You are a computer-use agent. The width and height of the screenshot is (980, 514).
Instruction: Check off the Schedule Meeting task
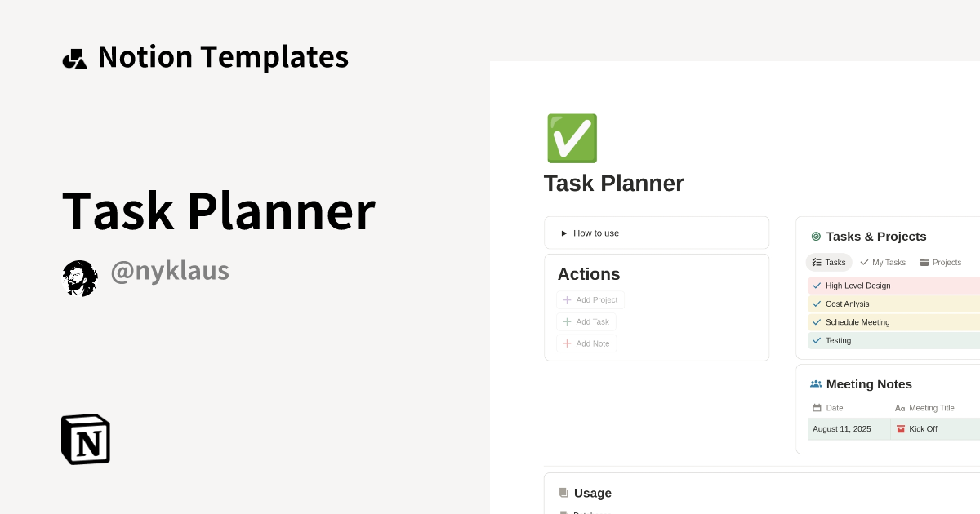pos(817,322)
